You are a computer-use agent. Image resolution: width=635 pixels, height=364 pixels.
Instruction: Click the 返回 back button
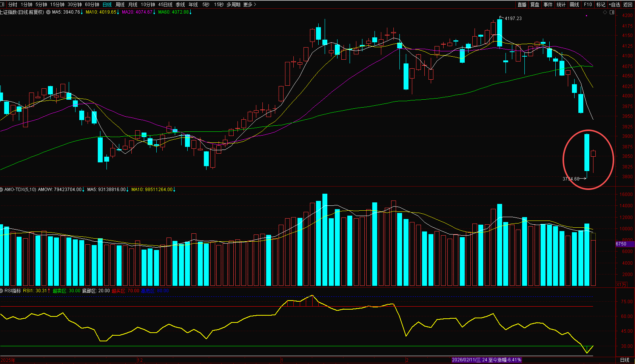point(628,5)
